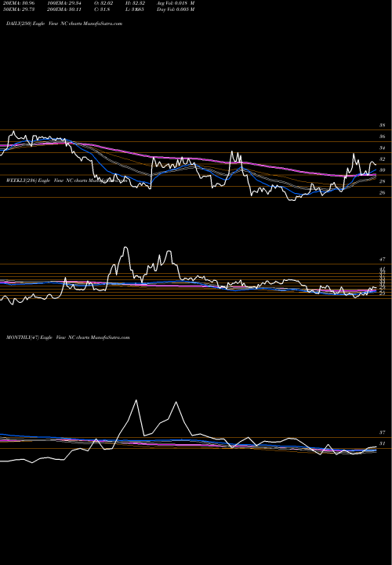The image size is (392, 565).
Task: Click the MONTHLY(47) chart title
Action: tap(67, 337)
